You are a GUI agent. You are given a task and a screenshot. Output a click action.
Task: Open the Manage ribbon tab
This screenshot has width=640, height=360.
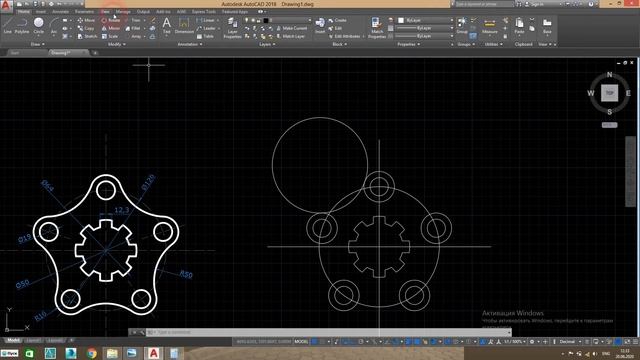123,12
